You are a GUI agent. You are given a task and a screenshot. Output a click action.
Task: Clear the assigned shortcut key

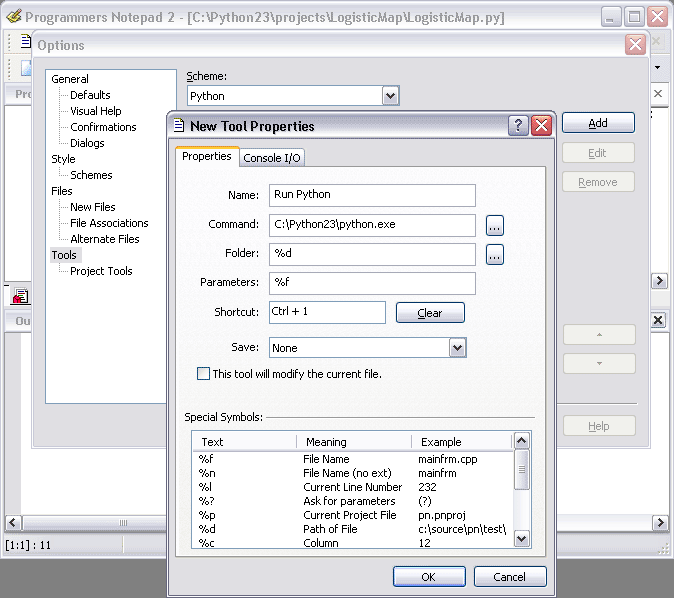point(430,313)
